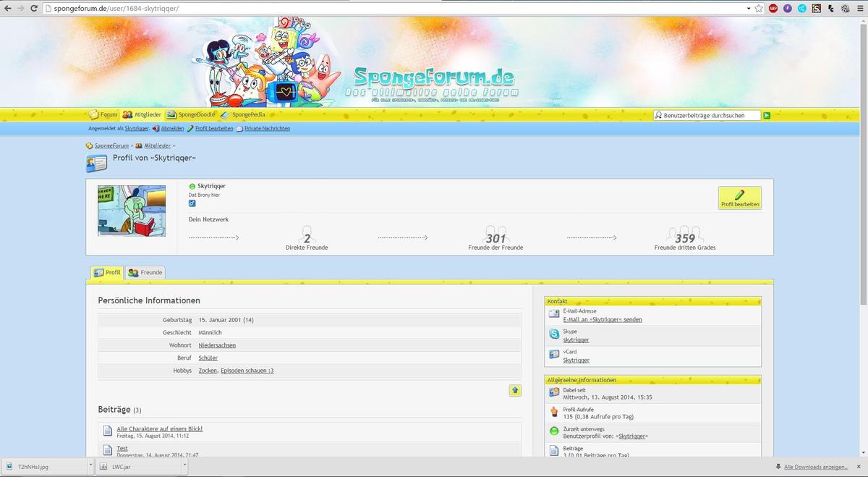The image size is (868, 477).
Task: Click E-Mail an »Skytriqqer« senden link
Action: (x=603, y=319)
